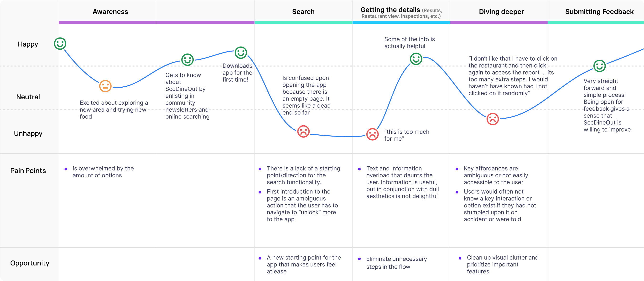Click the first happy face at Awareness start
This screenshot has width=644, height=281.
60,44
